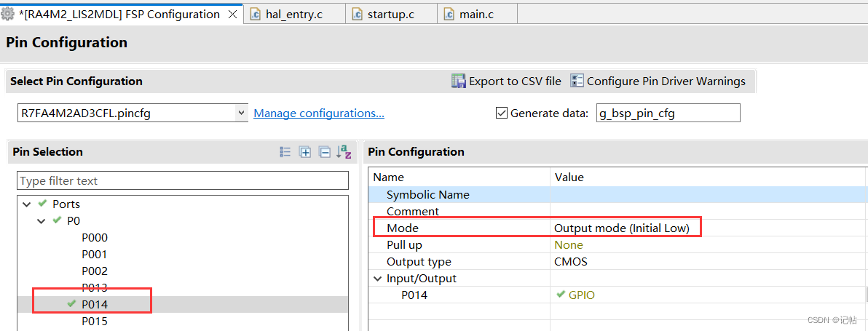Click the C file icon on main.c tab
The image size is (868, 331).
point(449,15)
